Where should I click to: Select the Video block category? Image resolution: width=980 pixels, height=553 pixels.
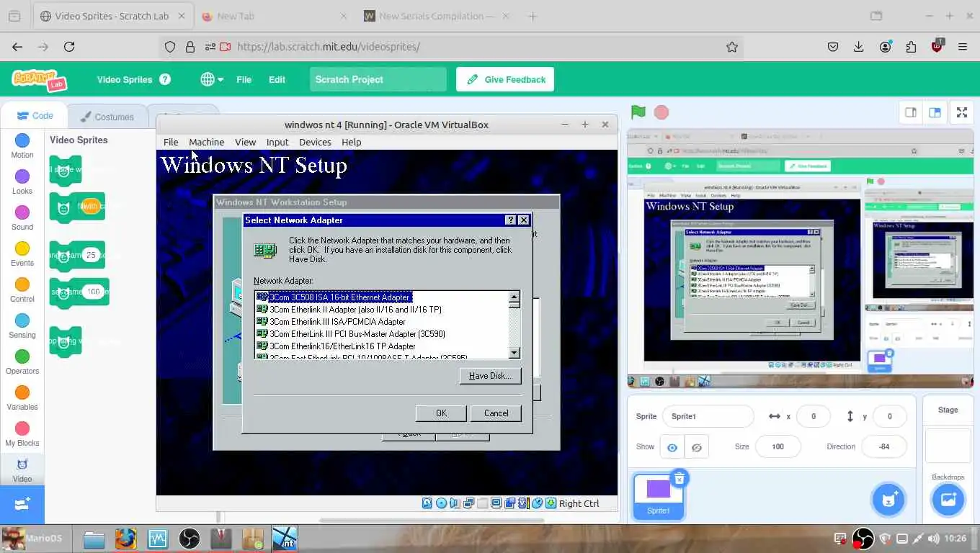pos(22,470)
